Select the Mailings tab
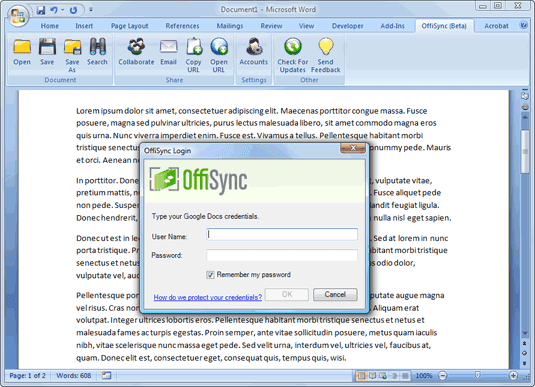The height and width of the screenshot is (387, 535). tap(230, 26)
